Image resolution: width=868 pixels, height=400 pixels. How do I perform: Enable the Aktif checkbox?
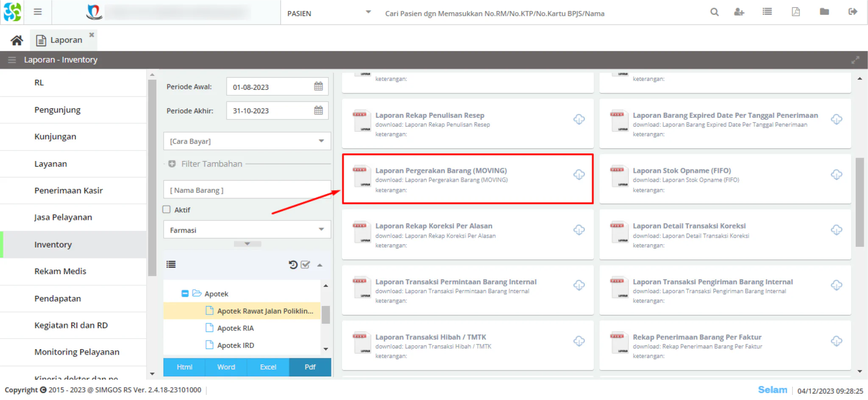click(x=167, y=209)
